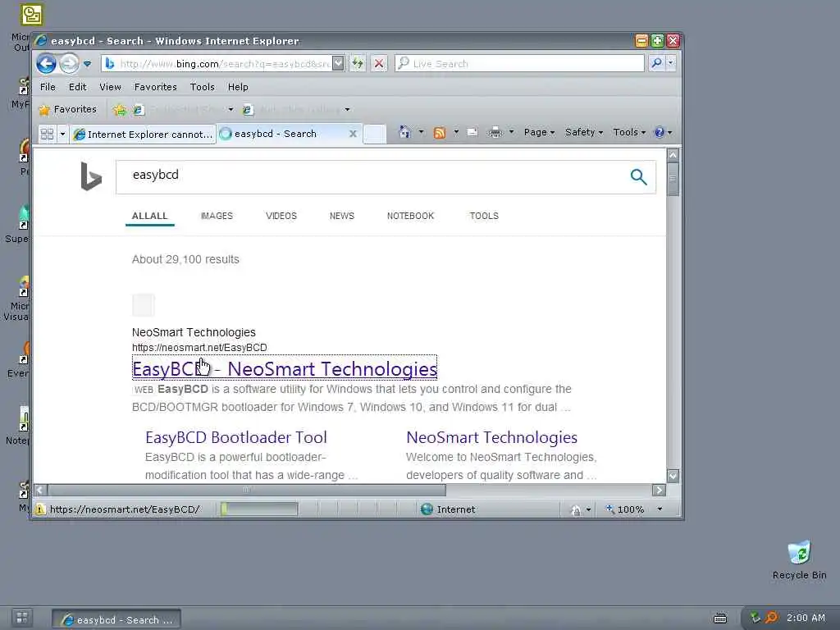Viewport: 840px width, 630px height.
Task: Select the easybcd - Search tab
Action: 282,134
